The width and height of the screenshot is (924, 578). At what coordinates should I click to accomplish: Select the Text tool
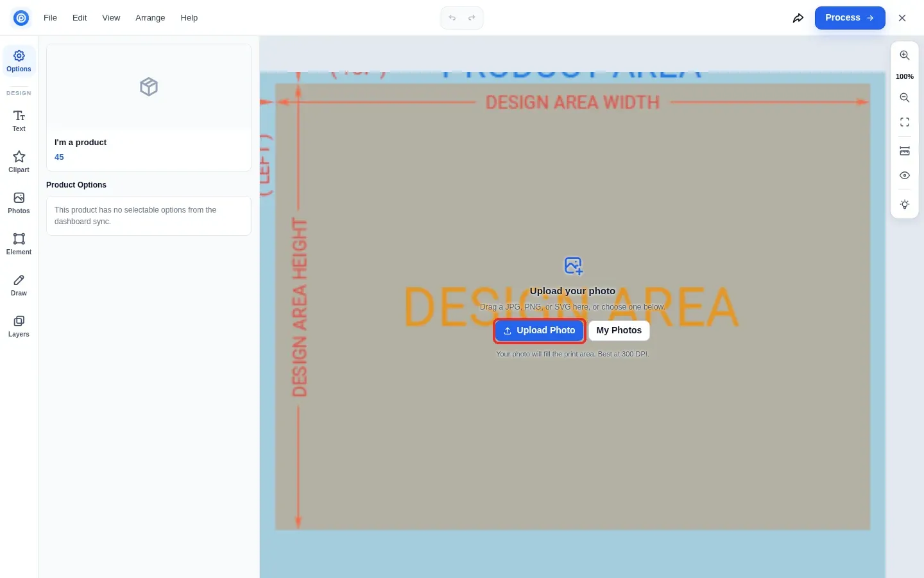pyautogui.click(x=19, y=121)
